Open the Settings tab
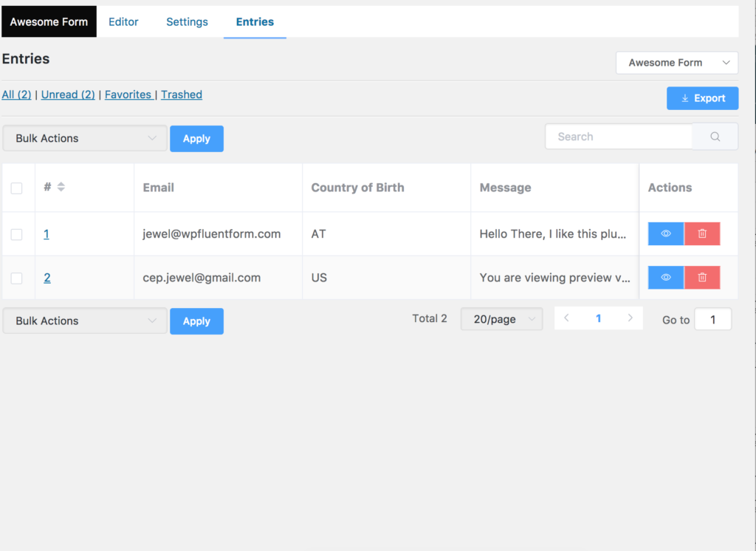Image resolution: width=756 pixels, height=551 pixels. [187, 21]
